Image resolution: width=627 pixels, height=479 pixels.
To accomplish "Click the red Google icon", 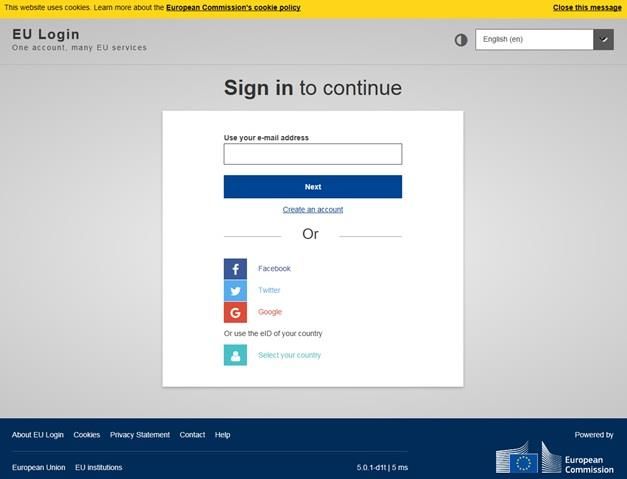I will (235, 312).
